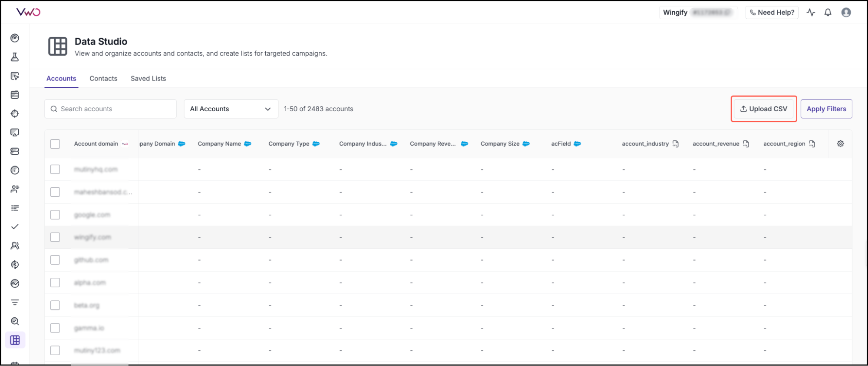Screen dimensions: 868x366
Task: Check the wingify.com row checkbox
Action: click(55, 237)
